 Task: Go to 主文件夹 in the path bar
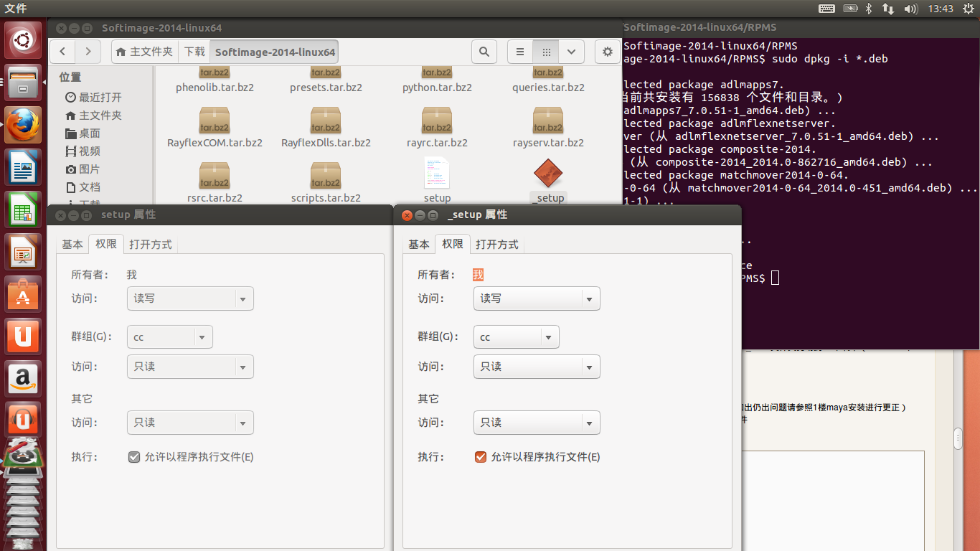(x=145, y=52)
